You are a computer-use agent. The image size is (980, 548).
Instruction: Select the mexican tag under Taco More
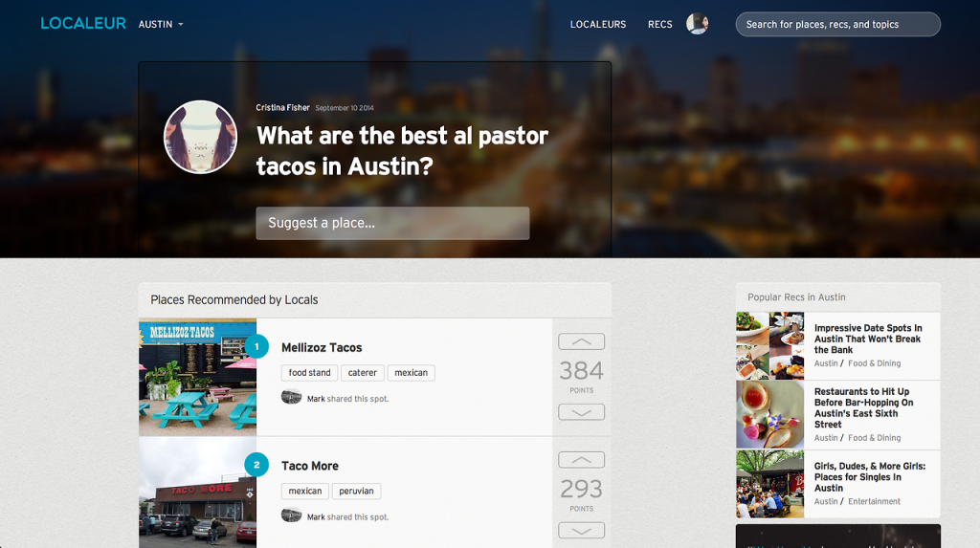[x=305, y=492]
